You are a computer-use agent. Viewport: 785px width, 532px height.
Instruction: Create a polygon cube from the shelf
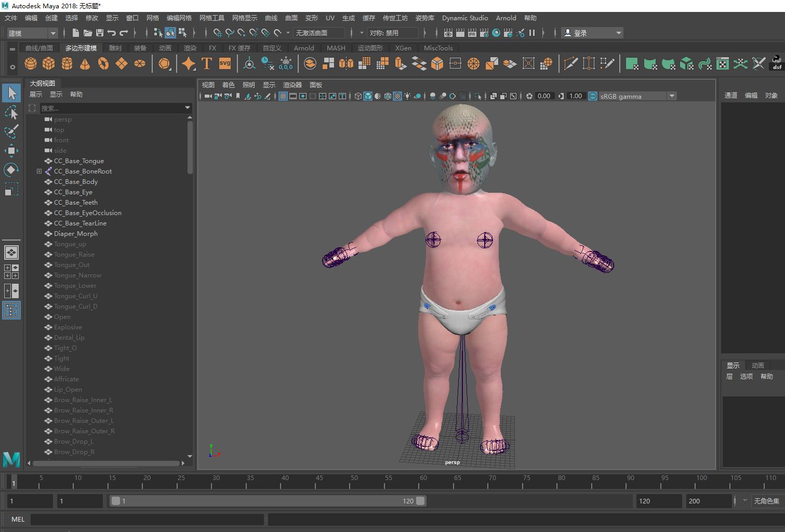tap(49, 64)
